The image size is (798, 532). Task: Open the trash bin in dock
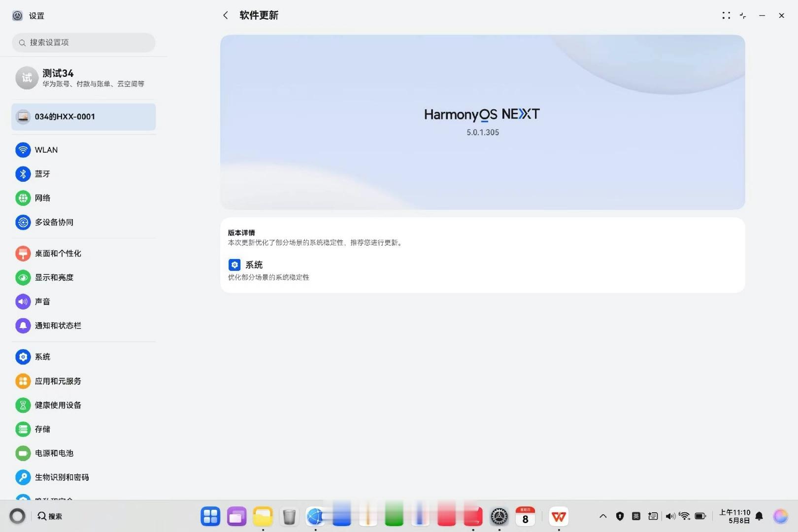coord(289,517)
